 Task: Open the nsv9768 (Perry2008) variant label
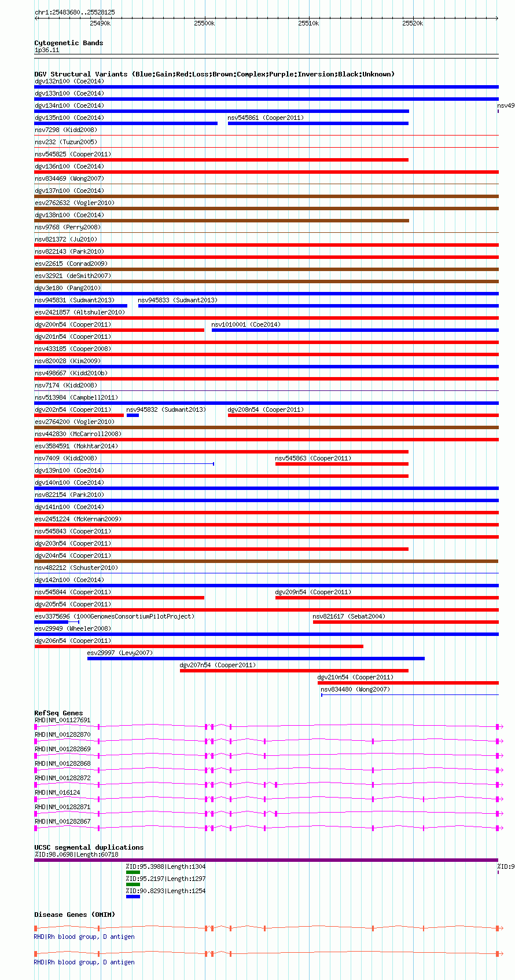[x=68, y=227]
